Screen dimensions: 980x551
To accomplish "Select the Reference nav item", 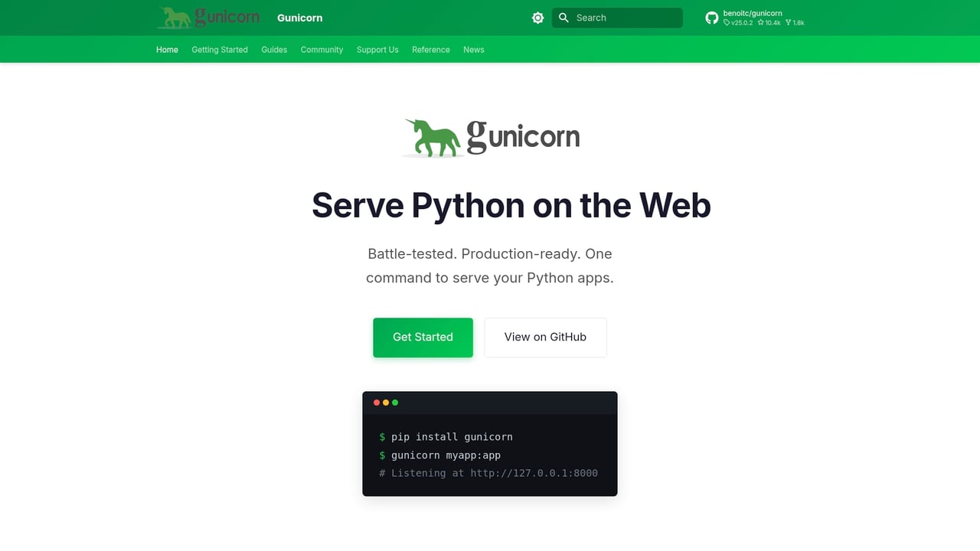I will coord(430,49).
